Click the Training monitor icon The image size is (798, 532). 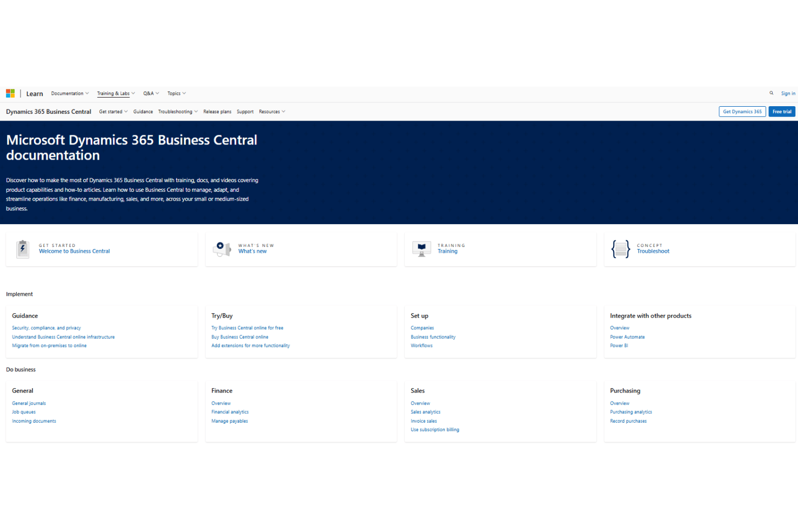422,249
